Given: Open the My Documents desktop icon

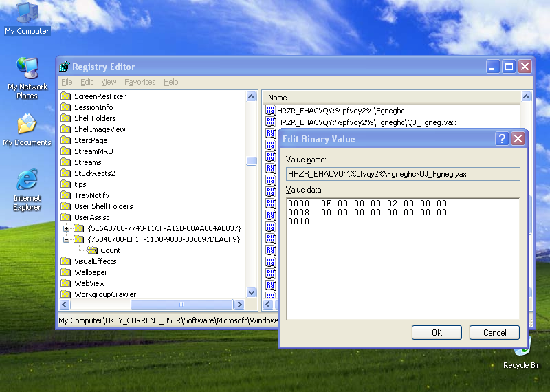Looking at the screenshot, I should (x=27, y=129).
